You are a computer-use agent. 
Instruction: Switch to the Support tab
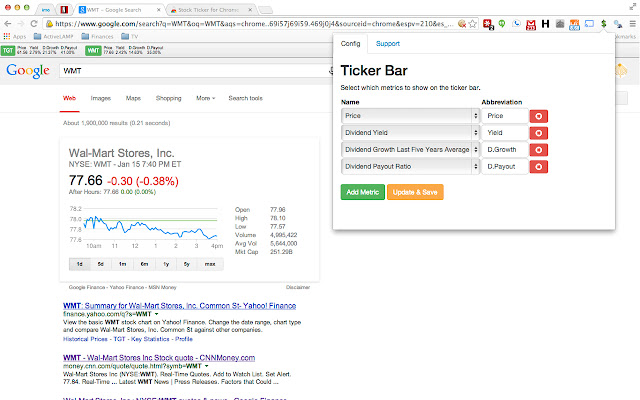(x=387, y=44)
